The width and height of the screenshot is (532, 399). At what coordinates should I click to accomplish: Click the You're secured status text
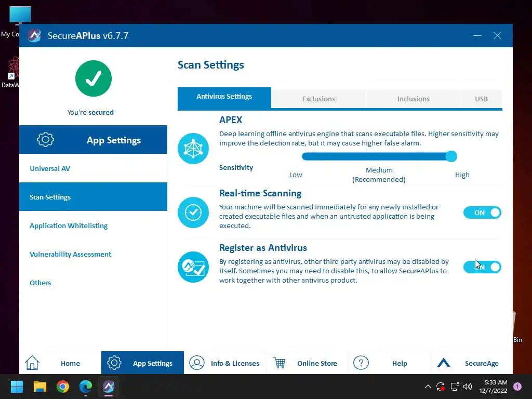(x=90, y=112)
